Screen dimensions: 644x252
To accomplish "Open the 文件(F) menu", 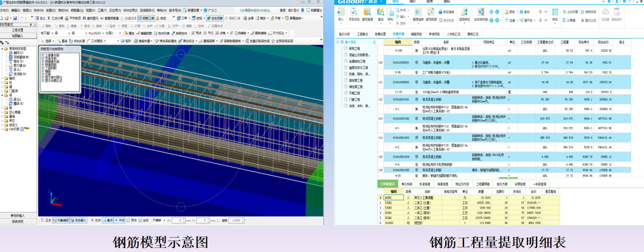I will (x=5, y=10).
